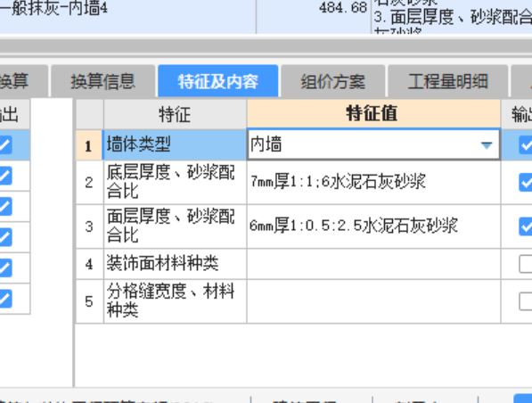Open the 换算信息 tab
Screen dimensions: 532x403
pyautogui.click(x=102, y=81)
